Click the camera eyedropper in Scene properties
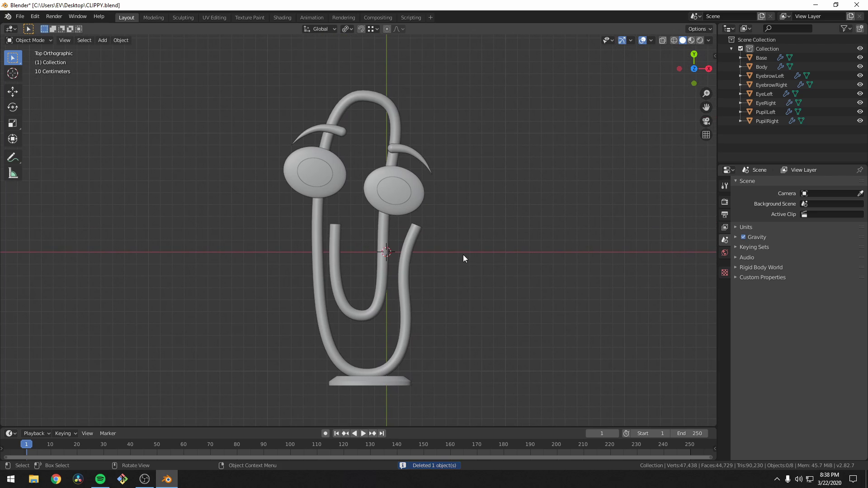Screen dimensions: 868x488 tap(861, 193)
